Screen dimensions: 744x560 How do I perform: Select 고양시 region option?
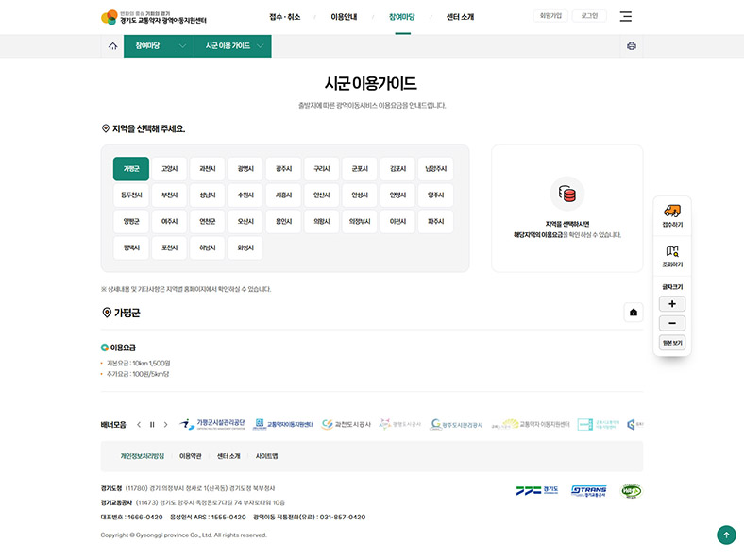[x=170, y=169]
